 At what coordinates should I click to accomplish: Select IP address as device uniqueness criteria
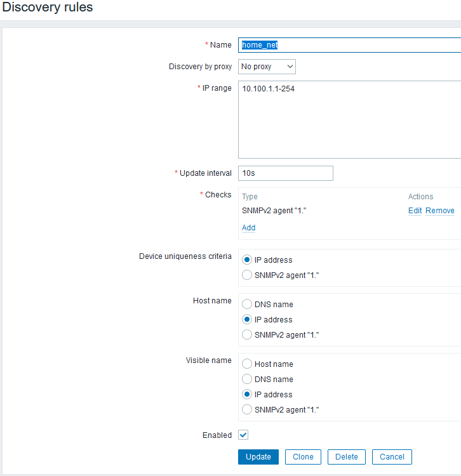247,260
